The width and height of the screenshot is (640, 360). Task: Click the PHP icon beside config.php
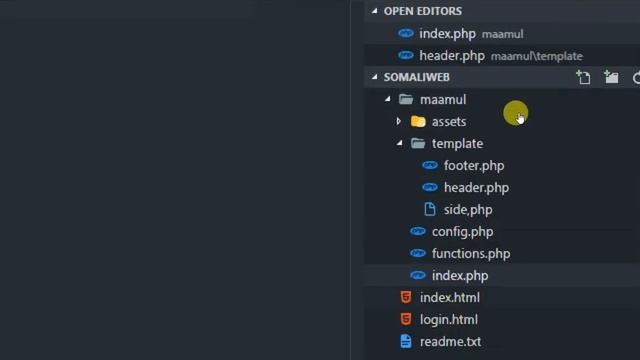[418, 231]
